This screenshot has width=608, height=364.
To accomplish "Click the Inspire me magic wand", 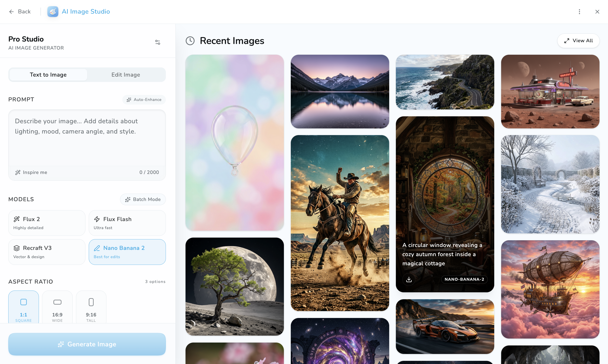I will (18, 172).
